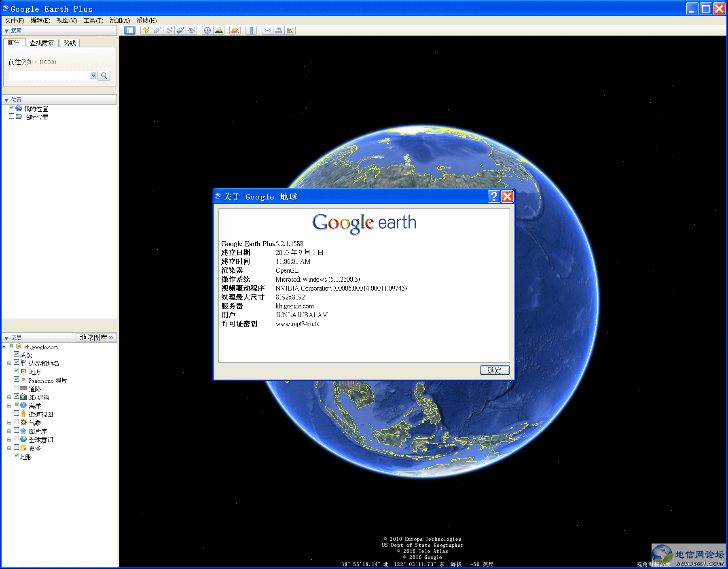728x569 pixels.
Task: Expand the 3D 建筑 tree node
Action: pos(9,397)
